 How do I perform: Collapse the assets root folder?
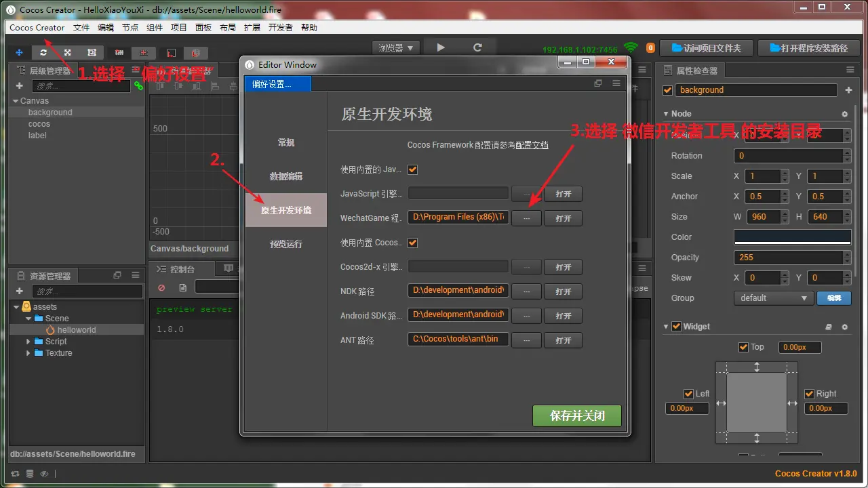16,307
